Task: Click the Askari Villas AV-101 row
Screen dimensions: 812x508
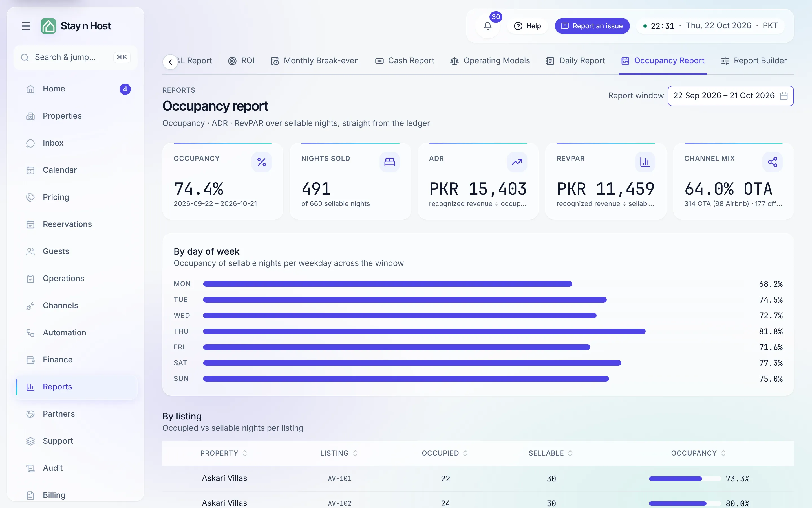Action: coord(478,478)
